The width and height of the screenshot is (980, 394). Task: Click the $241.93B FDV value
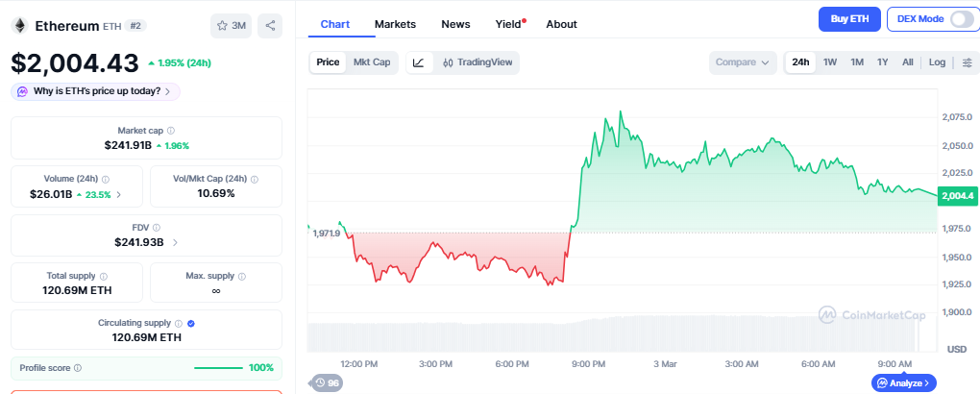point(138,242)
